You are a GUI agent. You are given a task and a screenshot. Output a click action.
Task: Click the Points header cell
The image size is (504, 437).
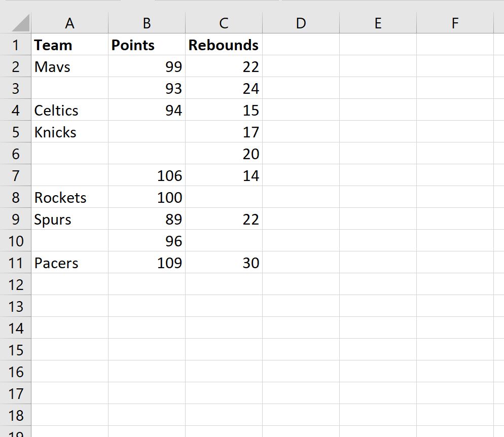pos(147,45)
